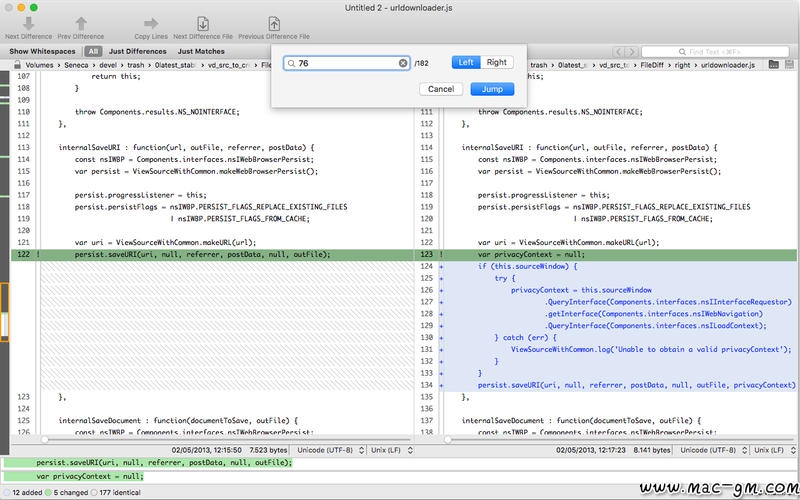Screen dimensions: 800x500
Task: Select the Right side option
Action: pyautogui.click(x=496, y=62)
